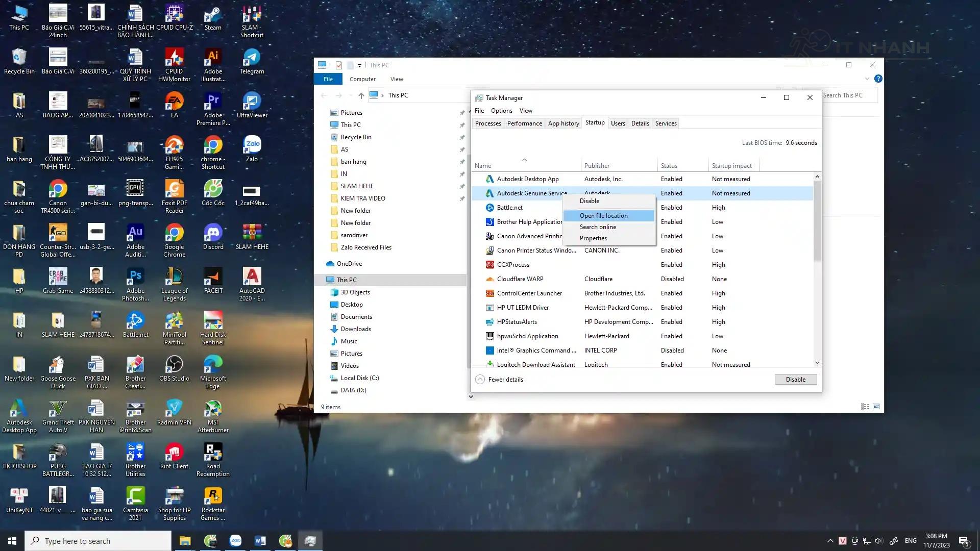Open the Options menu in Task Manager

(501, 111)
